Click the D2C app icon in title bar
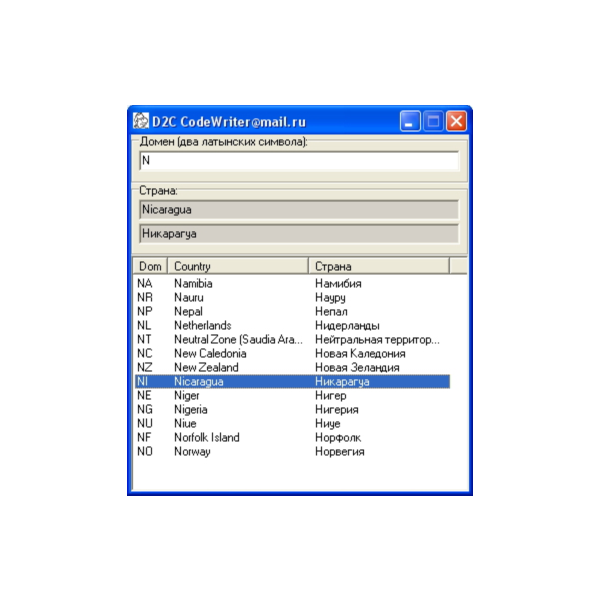Screen dimensions: 600x600 [140, 121]
